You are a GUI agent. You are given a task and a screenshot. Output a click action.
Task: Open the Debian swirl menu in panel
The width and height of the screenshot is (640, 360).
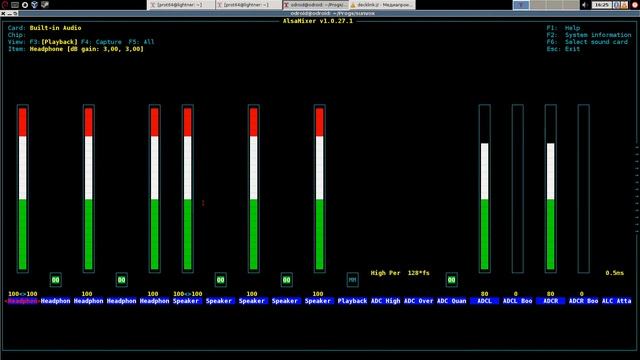coord(4,5)
